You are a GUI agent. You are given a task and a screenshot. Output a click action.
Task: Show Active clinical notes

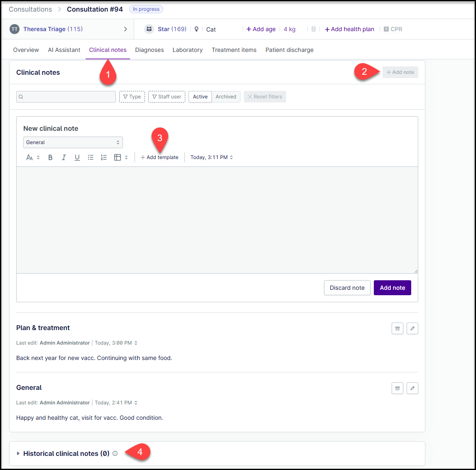pos(200,96)
